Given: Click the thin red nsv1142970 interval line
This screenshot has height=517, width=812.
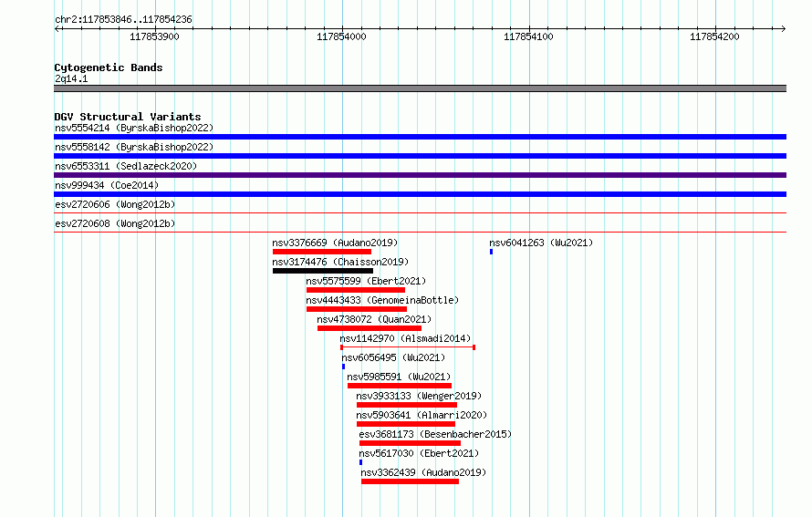Looking at the screenshot, I should pos(408,347).
